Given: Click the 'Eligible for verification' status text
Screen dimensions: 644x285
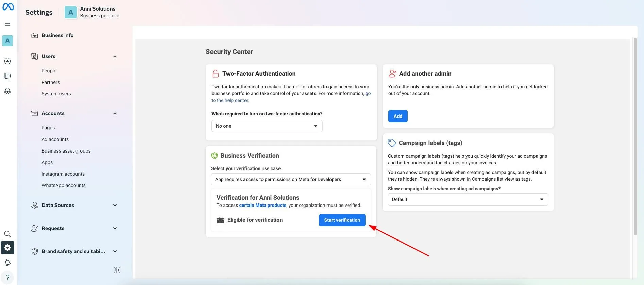Looking at the screenshot, I should point(255,220).
